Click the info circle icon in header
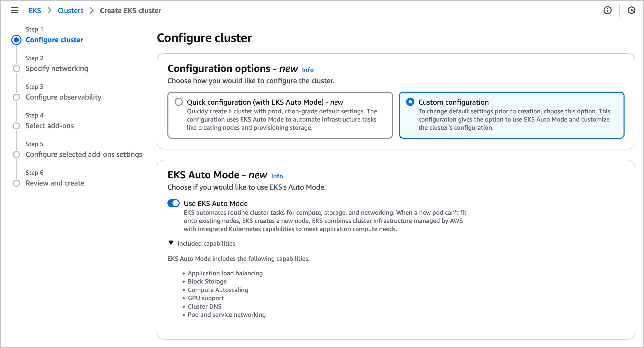Image resolution: width=644 pixels, height=348 pixels. (x=607, y=10)
